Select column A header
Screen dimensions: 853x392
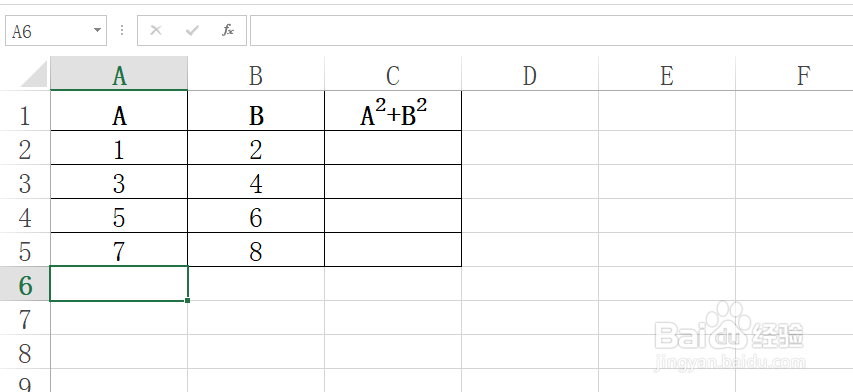click(119, 75)
